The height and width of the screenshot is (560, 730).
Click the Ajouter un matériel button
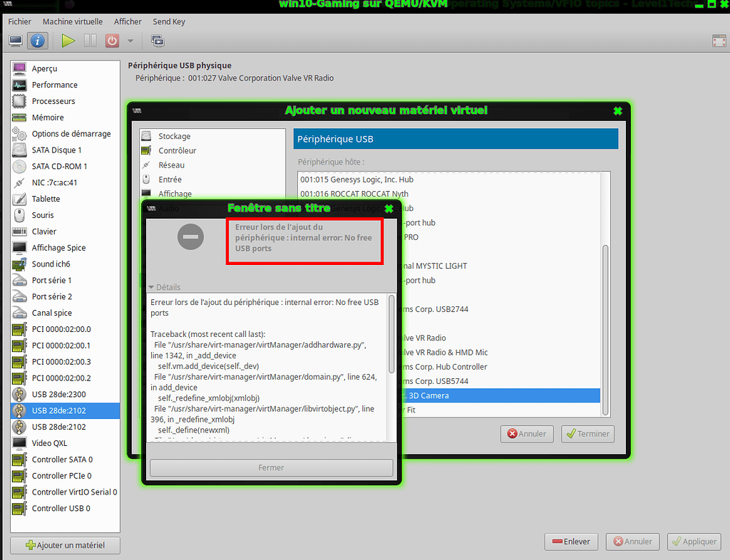pyautogui.click(x=64, y=545)
